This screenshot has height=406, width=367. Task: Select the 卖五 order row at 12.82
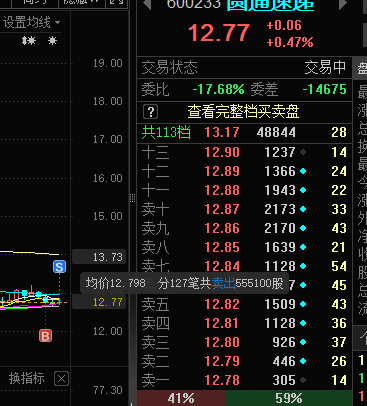[244, 304]
